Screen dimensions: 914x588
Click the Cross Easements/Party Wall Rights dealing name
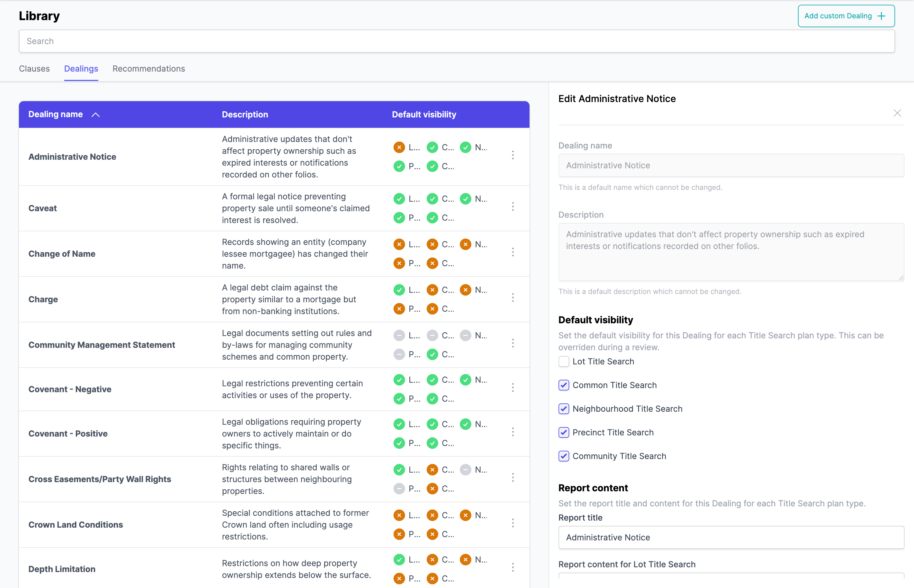(100, 479)
